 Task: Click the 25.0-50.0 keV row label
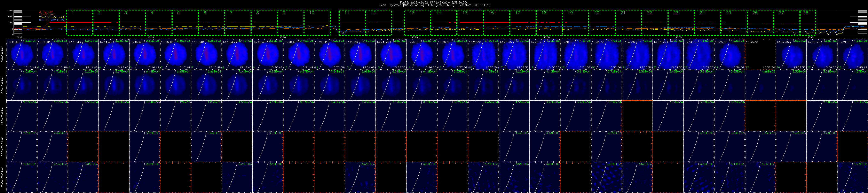tap(3, 147)
